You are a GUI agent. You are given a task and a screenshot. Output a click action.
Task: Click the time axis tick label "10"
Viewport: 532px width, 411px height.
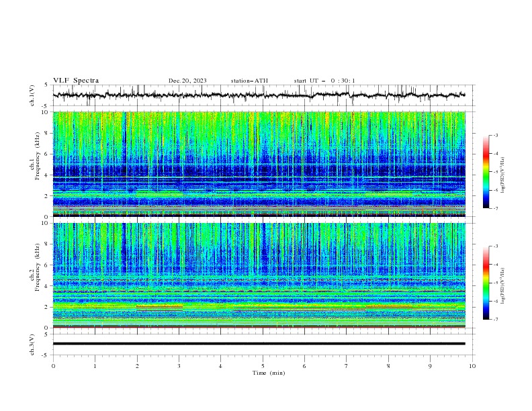tap(472, 366)
